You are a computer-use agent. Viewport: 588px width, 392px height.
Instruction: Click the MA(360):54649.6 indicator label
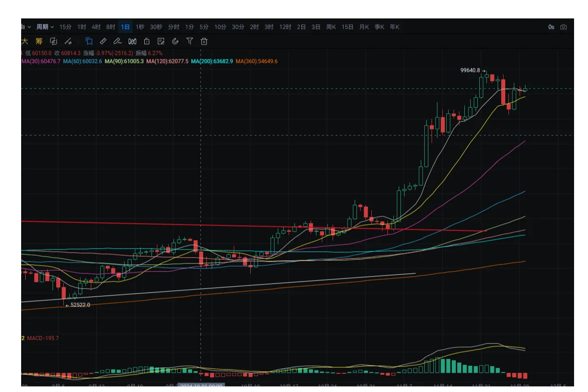(x=257, y=61)
